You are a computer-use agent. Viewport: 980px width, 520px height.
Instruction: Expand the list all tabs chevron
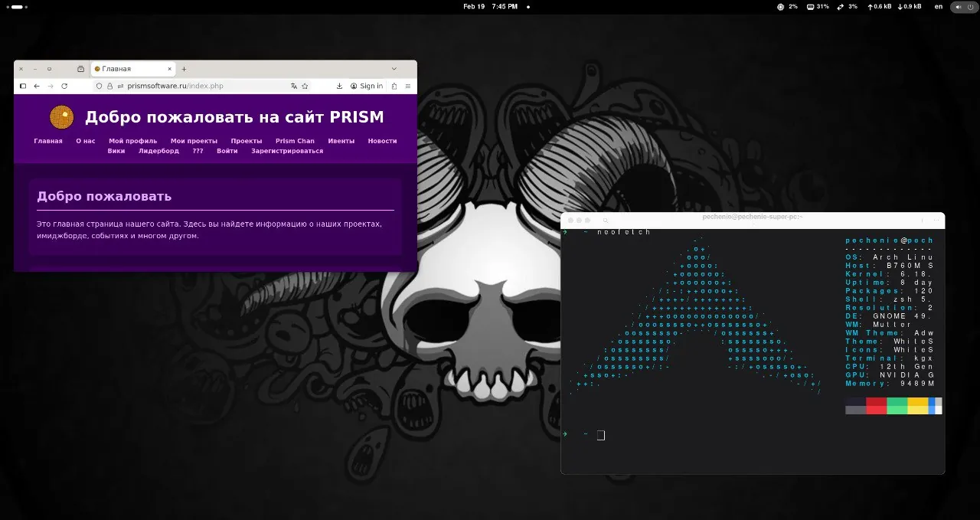tap(394, 69)
